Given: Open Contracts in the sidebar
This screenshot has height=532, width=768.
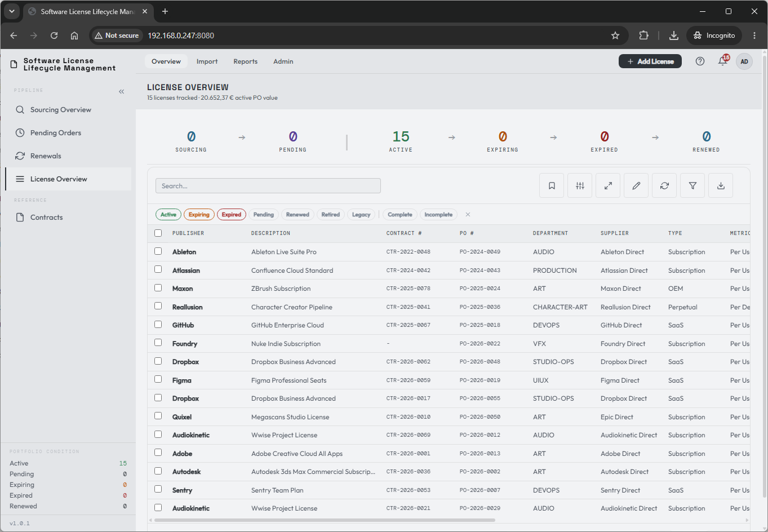Looking at the screenshot, I should (68, 218).
